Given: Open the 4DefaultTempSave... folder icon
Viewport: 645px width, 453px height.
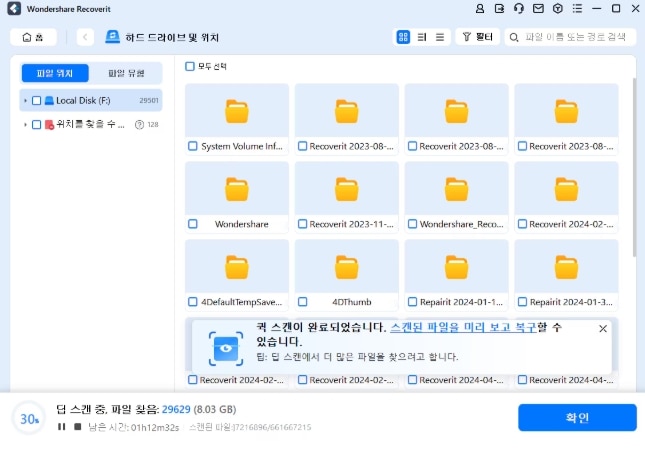Looking at the screenshot, I should (x=237, y=267).
